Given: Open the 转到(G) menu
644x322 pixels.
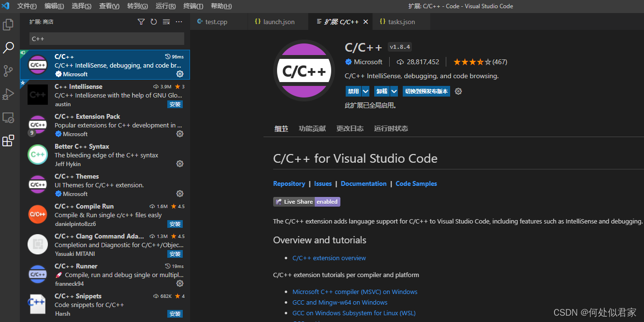Looking at the screenshot, I should coord(137,6).
